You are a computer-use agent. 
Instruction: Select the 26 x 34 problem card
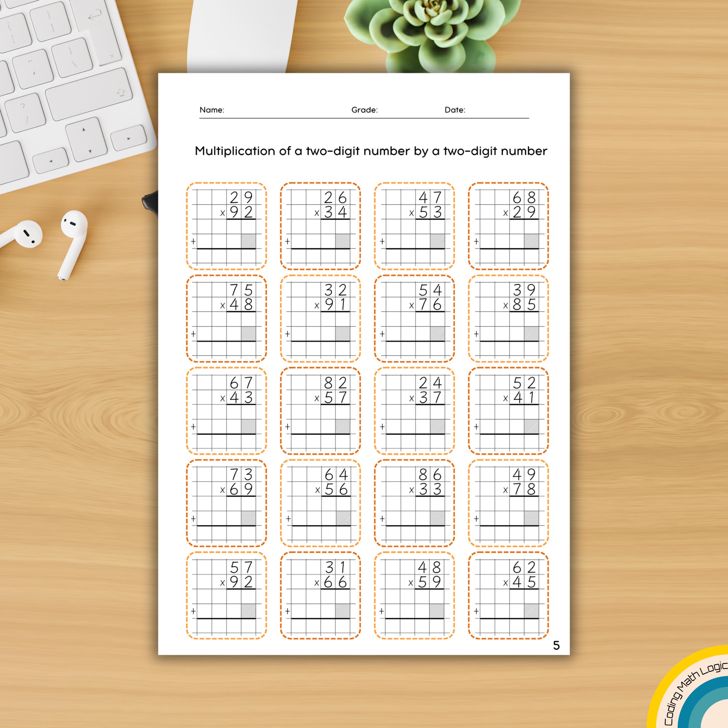320,226
